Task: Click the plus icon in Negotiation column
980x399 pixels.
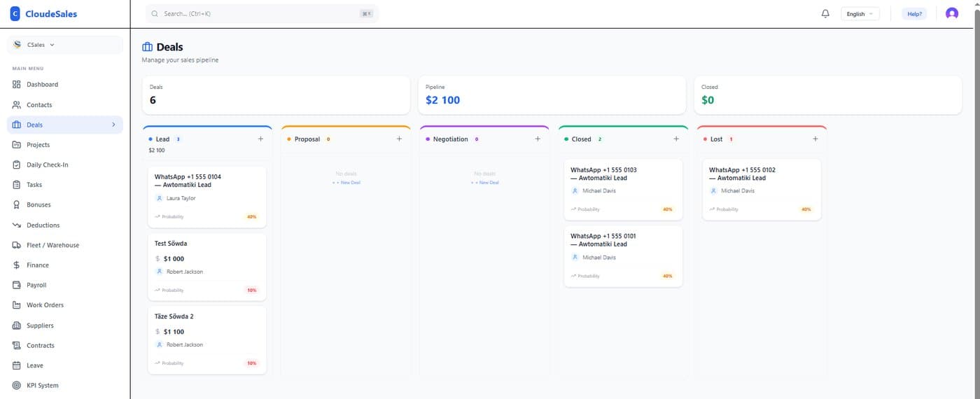Action: 538,139
